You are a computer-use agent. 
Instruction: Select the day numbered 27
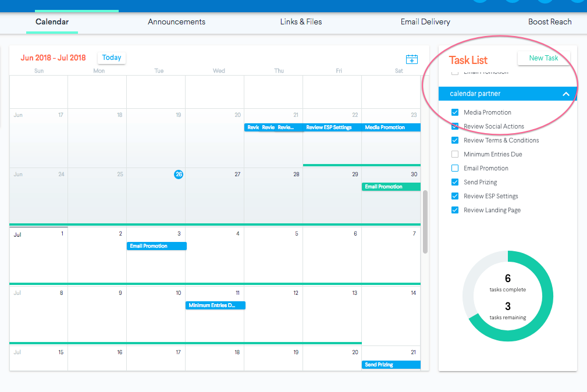237,174
